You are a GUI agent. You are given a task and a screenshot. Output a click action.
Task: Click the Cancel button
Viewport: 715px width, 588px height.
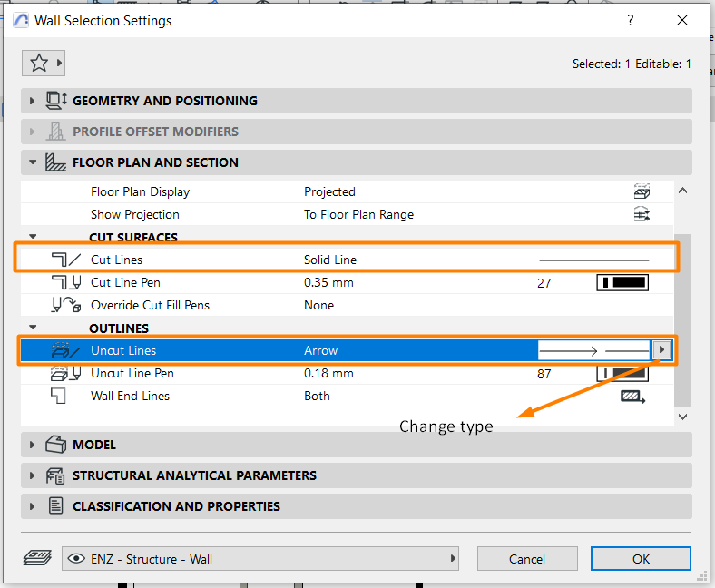527,559
